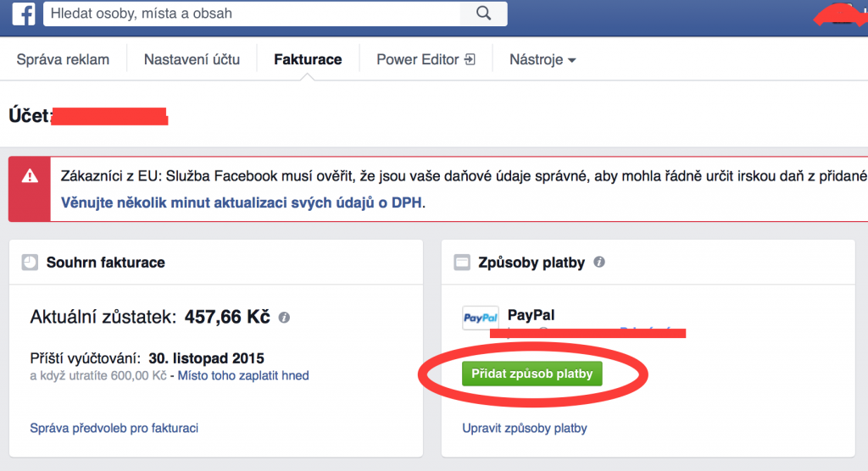
Task: Open the Power Editor tab
Action: coord(426,59)
